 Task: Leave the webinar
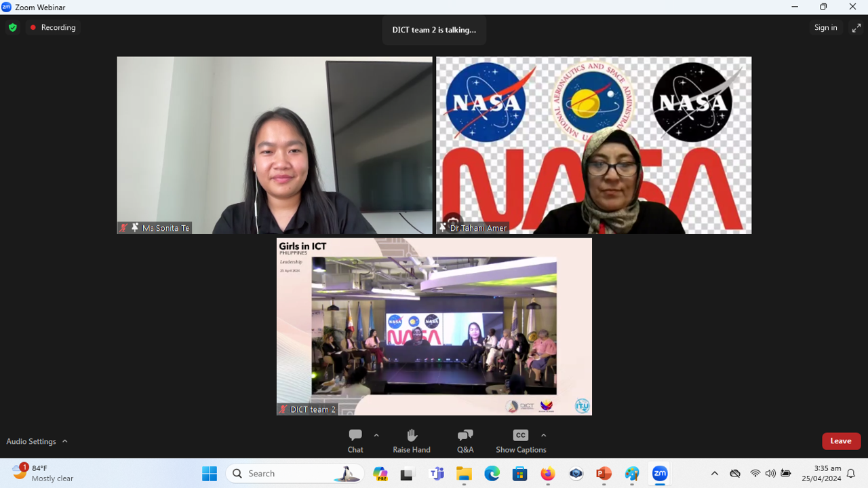841,441
